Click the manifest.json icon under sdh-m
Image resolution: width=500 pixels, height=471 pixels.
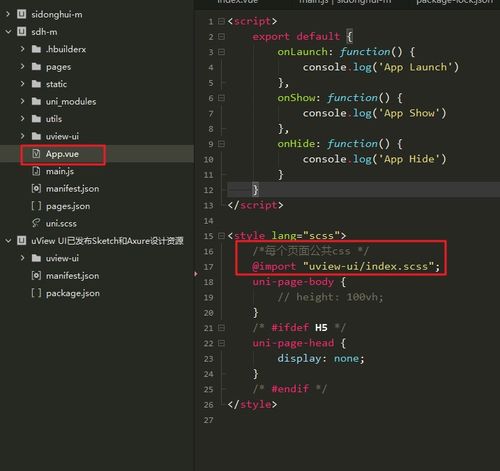tap(36, 189)
